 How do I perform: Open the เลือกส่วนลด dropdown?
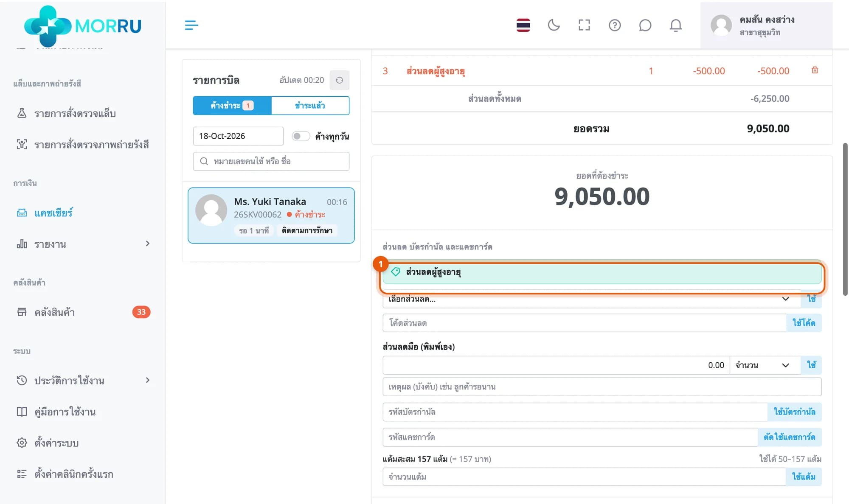[591, 299]
